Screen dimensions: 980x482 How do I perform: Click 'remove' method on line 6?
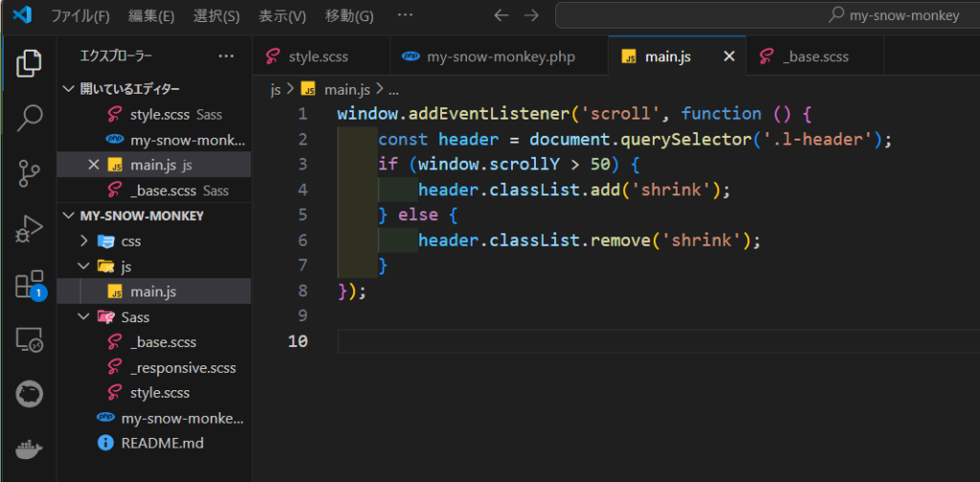click(x=620, y=240)
